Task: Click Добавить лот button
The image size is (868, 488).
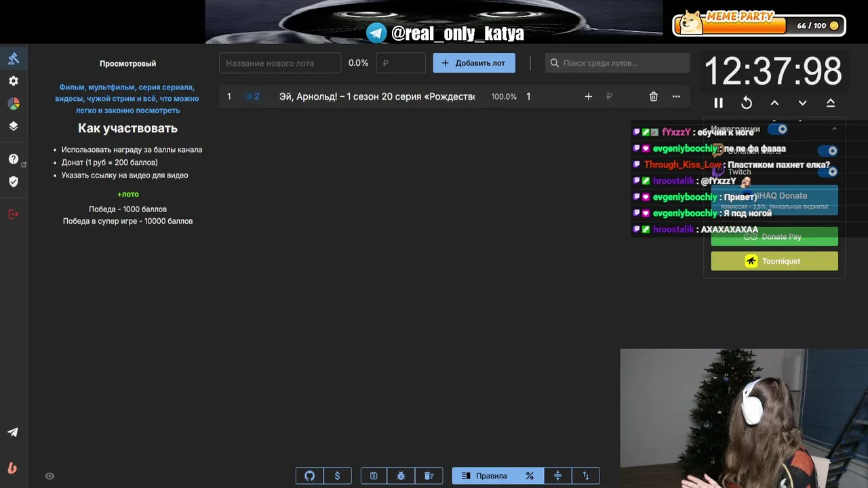Action: pos(474,63)
